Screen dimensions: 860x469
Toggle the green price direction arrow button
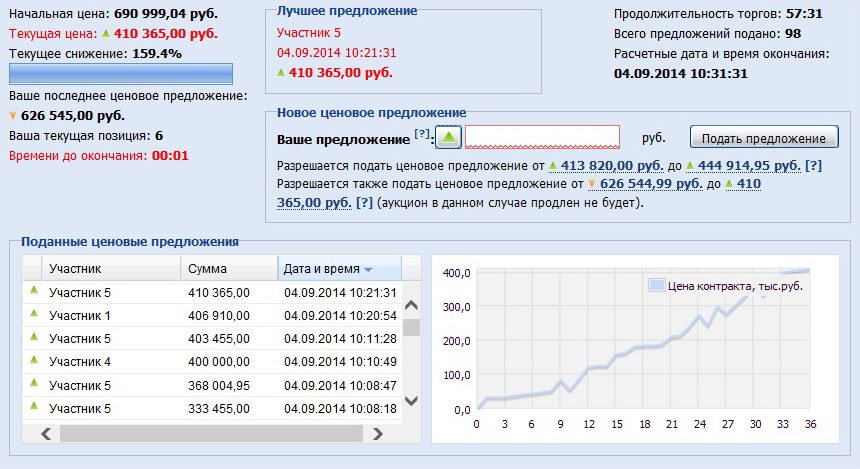450,138
